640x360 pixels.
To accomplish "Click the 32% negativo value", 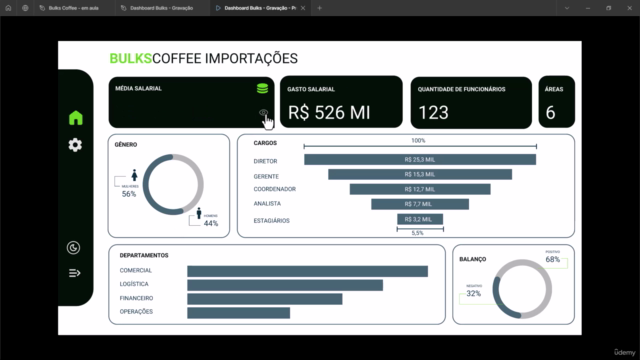I will tap(473, 293).
